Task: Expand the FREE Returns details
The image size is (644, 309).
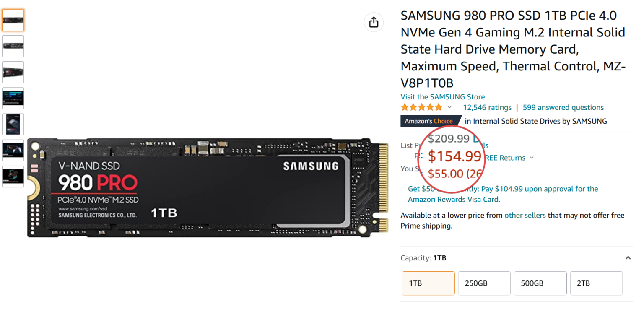Action: pos(532,158)
